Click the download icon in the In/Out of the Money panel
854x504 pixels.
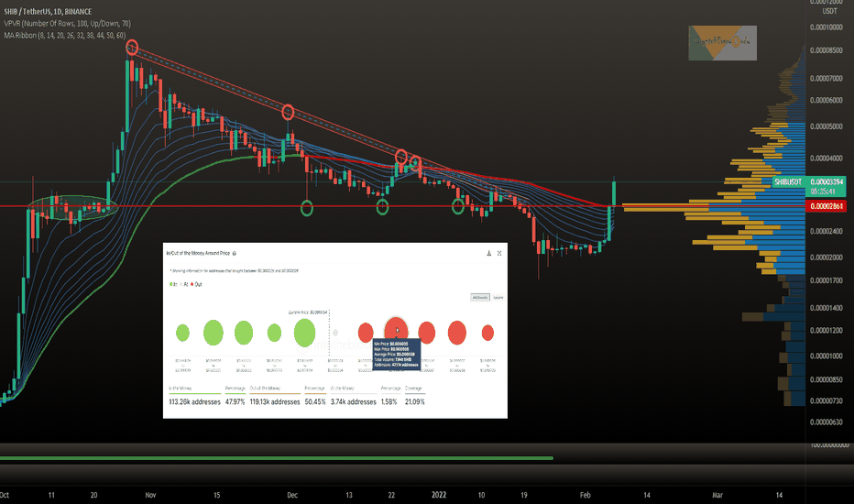tap(488, 253)
